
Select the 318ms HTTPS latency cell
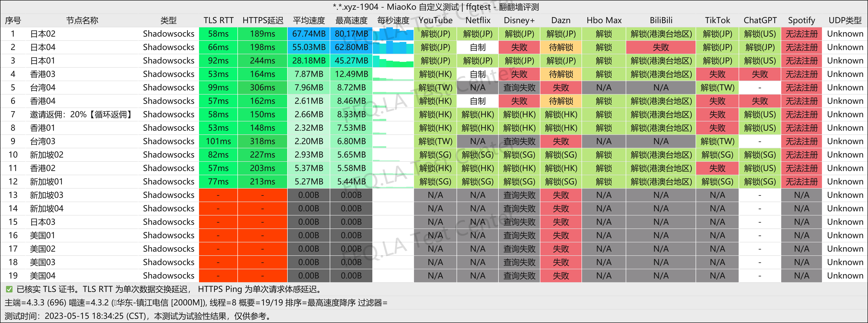(x=262, y=141)
